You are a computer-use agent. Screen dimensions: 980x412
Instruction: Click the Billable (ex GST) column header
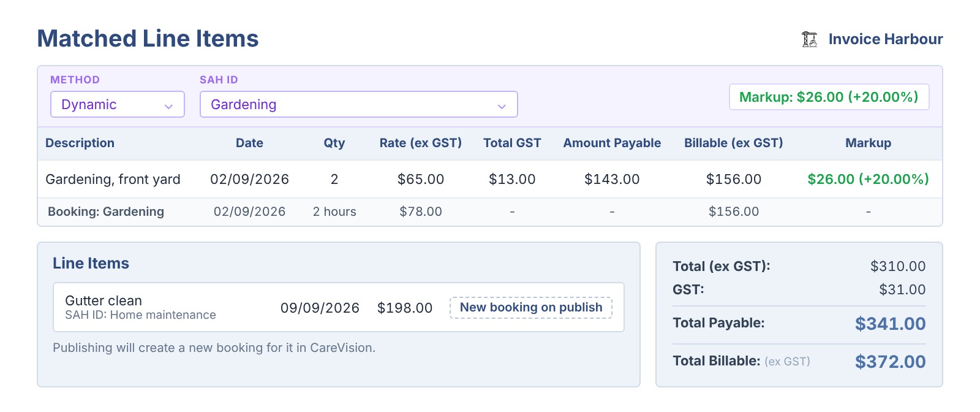coord(734,143)
